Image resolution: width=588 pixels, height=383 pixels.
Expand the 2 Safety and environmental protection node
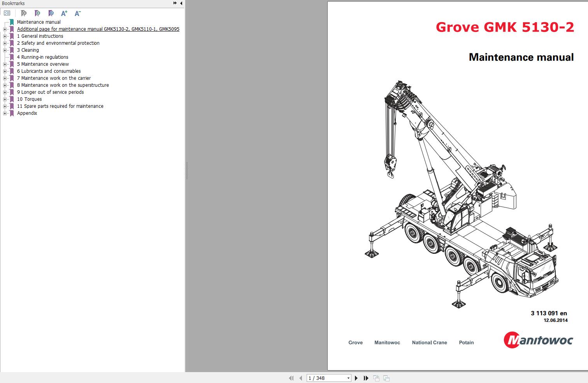coord(5,43)
